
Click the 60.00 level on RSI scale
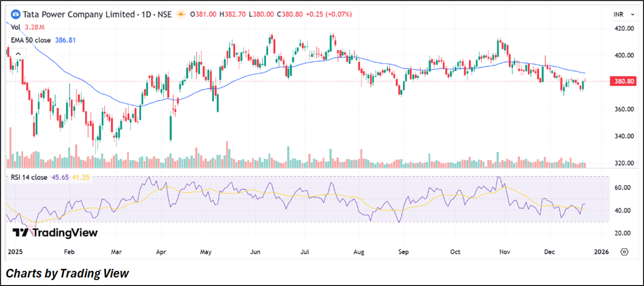[x=622, y=188]
